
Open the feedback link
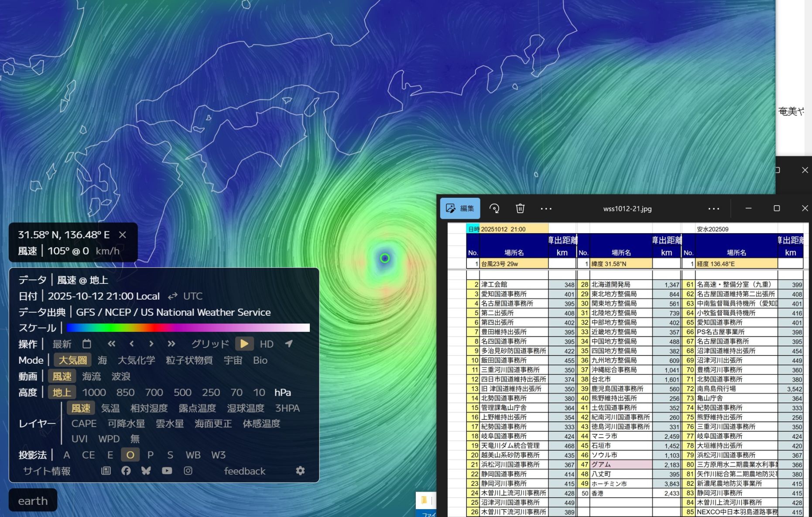point(244,471)
